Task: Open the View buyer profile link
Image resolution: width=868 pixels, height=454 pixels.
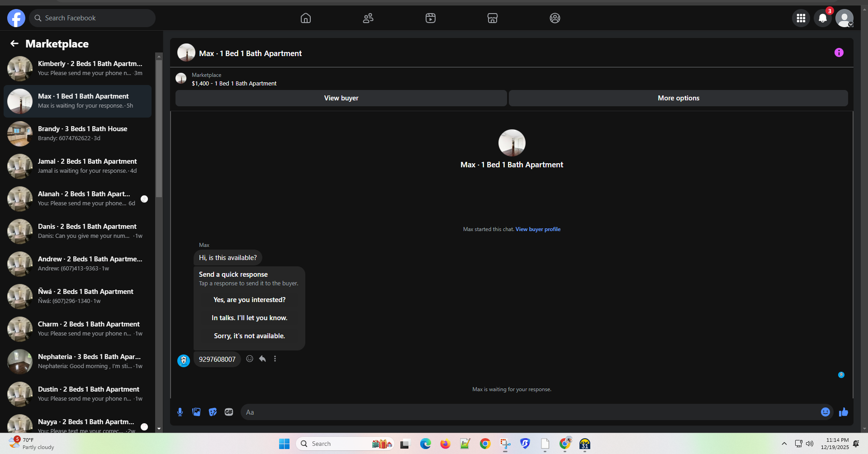Action: (x=538, y=229)
